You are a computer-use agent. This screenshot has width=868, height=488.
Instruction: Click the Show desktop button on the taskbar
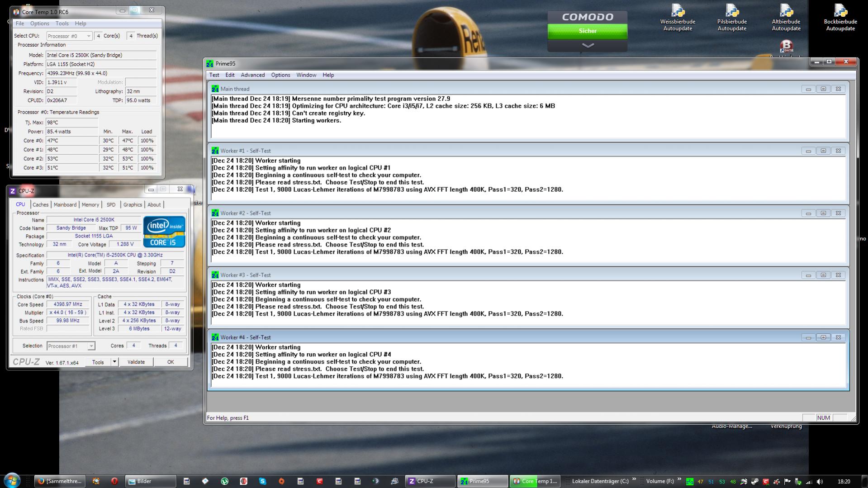864,481
